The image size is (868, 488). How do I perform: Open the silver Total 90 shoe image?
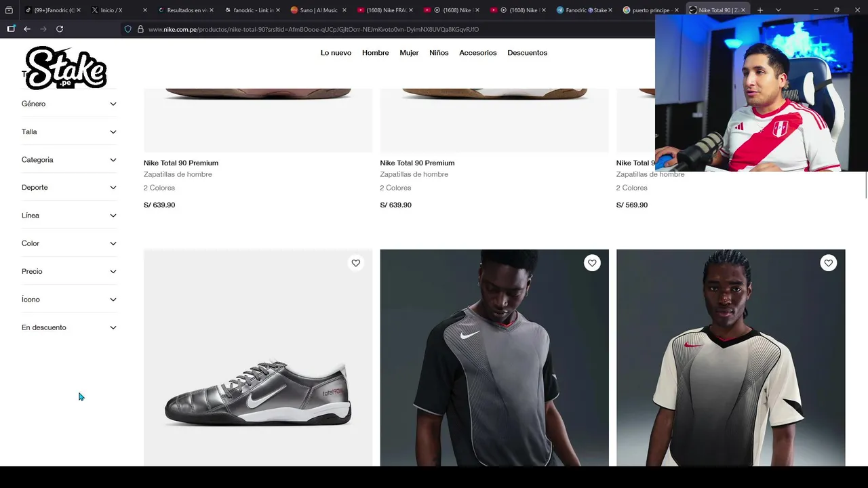pyautogui.click(x=258, y=358)
